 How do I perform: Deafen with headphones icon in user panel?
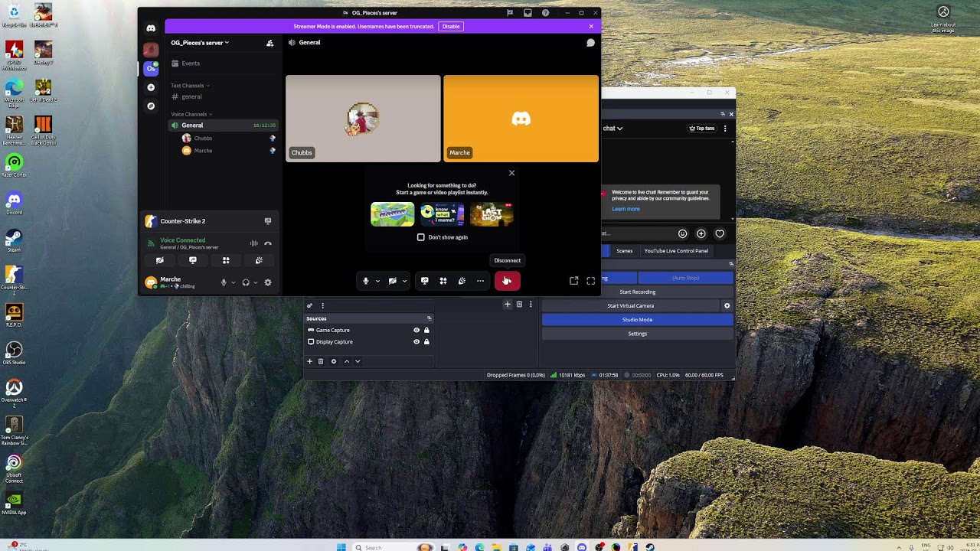pyautogui.click(x=246, y=282)
